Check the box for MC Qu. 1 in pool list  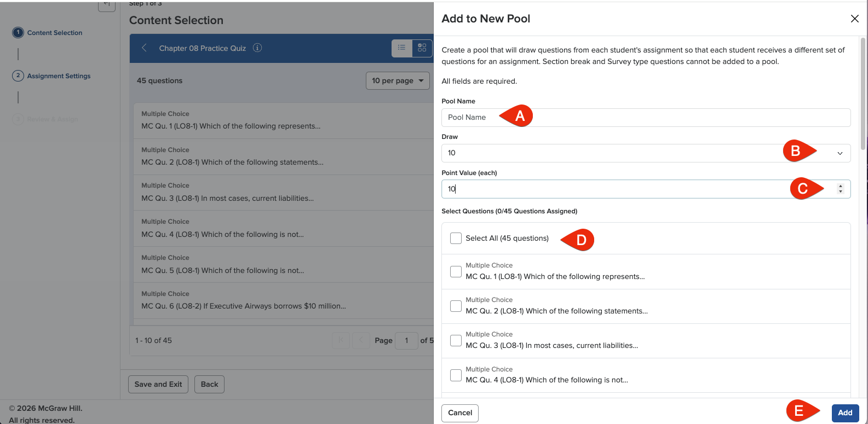[456, 271]
